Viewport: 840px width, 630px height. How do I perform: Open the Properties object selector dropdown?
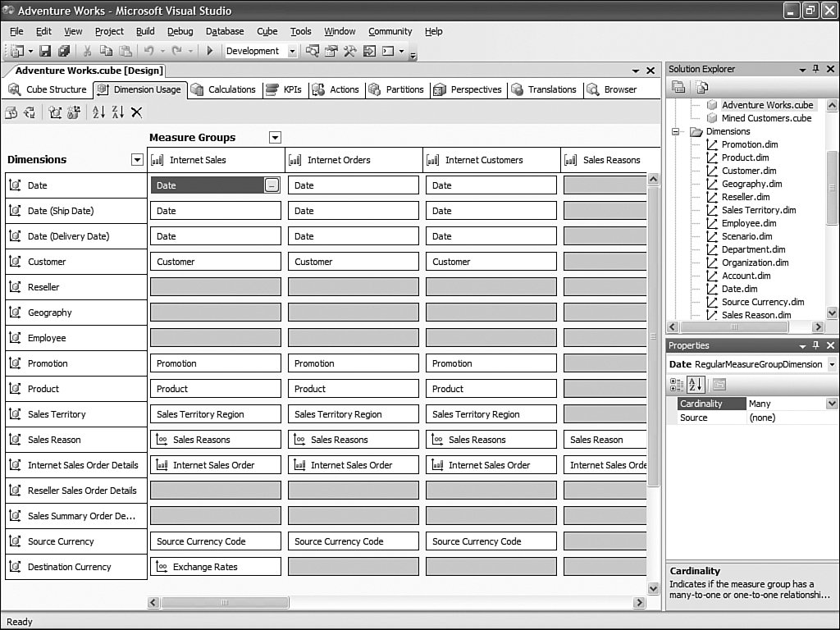pos(832,364)
